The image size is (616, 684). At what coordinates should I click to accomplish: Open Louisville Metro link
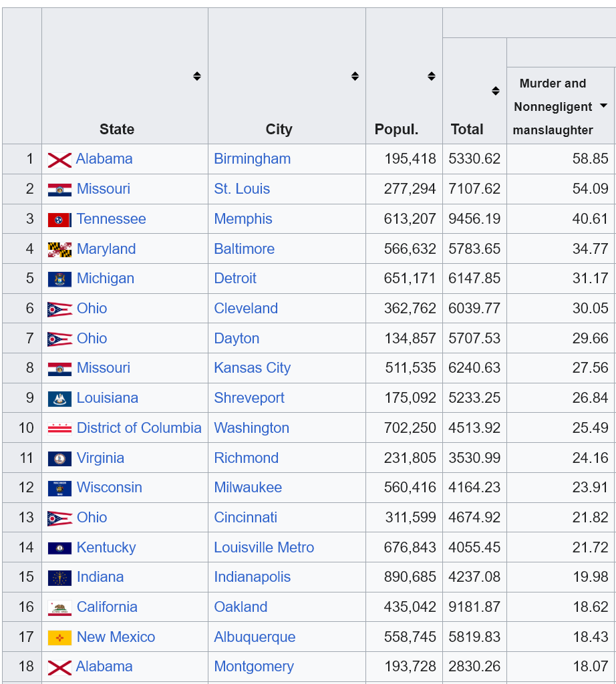(x=264, y=547)
